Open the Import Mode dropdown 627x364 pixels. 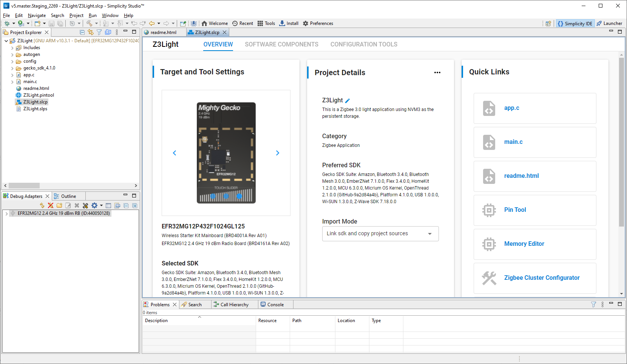click(380, 234)
